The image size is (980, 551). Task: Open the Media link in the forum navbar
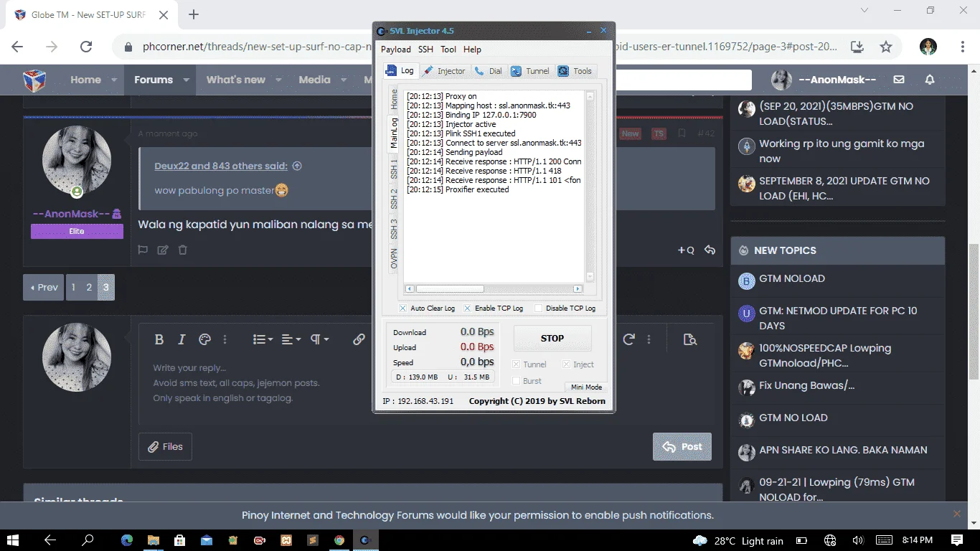(x=314, y=80)
